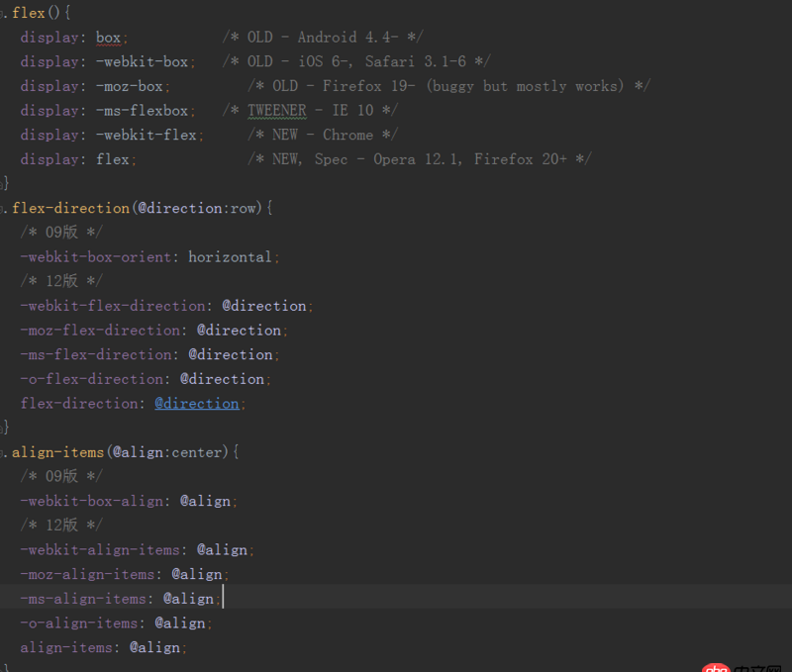Click the underlined TWEENER word in comment
The width and height of the screenshot is (792, 672).
click(x=276, y=111)
